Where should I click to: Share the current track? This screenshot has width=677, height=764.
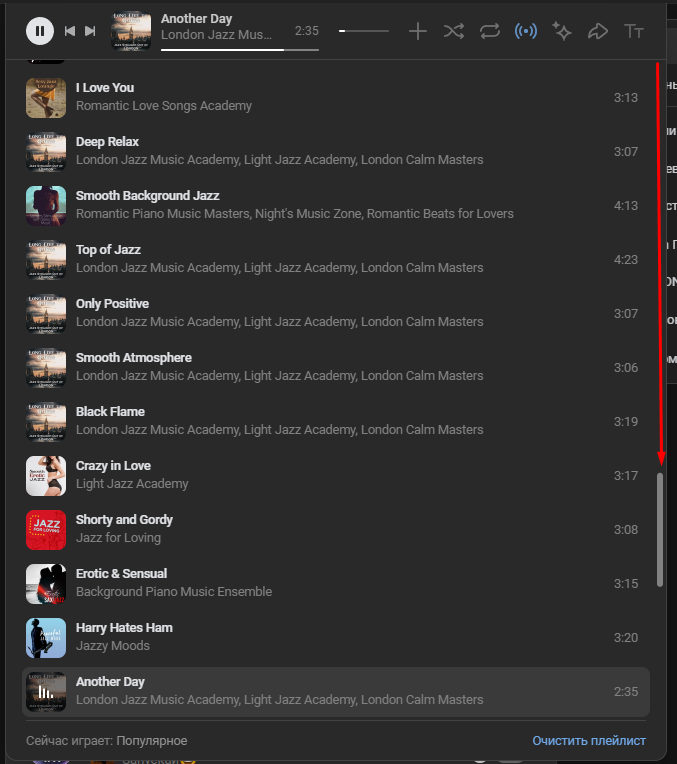click(598, 31)
